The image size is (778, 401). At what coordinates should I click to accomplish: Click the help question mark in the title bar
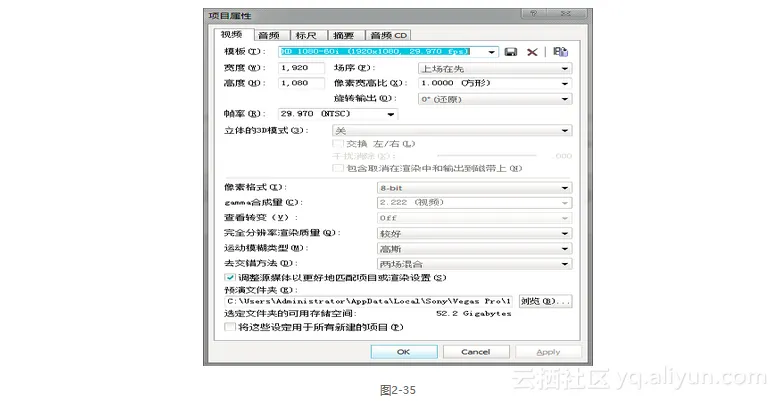[x=533, y=14]
